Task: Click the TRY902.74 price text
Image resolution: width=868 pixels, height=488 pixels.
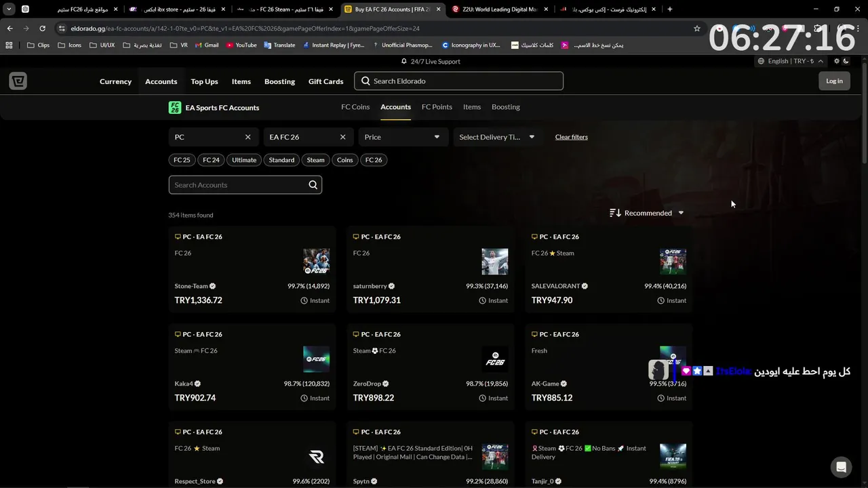Action: pos(195,398)
